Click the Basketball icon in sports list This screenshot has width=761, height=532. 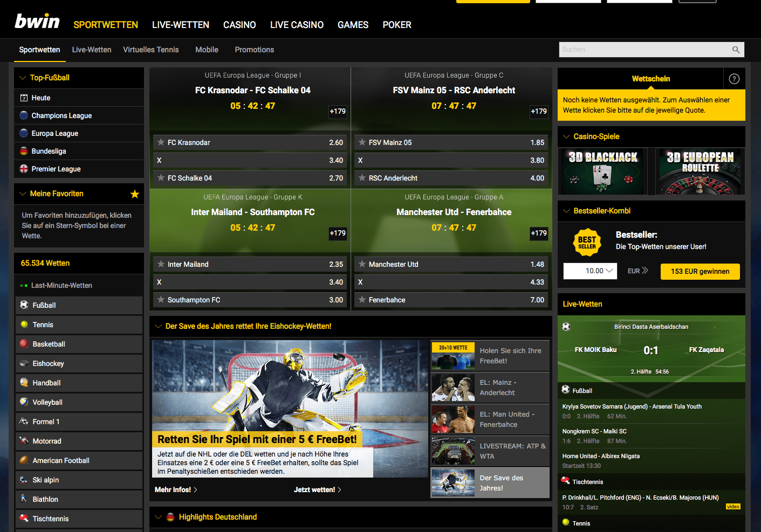click(24, 343)
